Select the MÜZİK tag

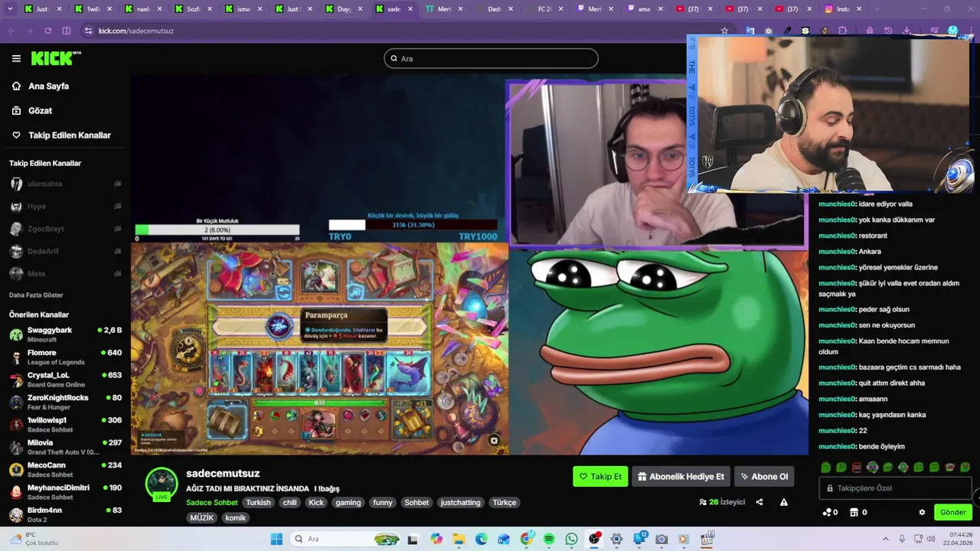pyautogui.click(x=202, y=518)
